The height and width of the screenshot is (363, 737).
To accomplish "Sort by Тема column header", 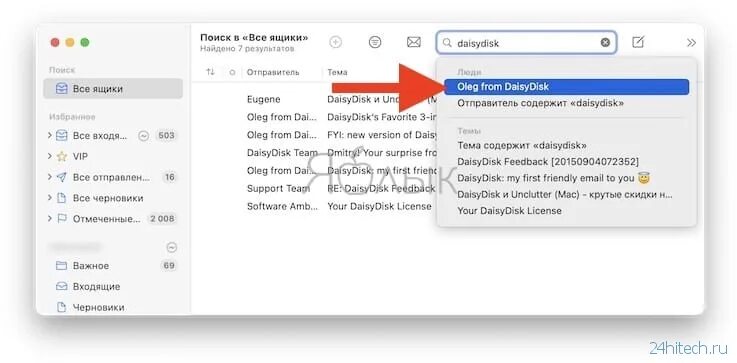I will (x=337, y=72).
